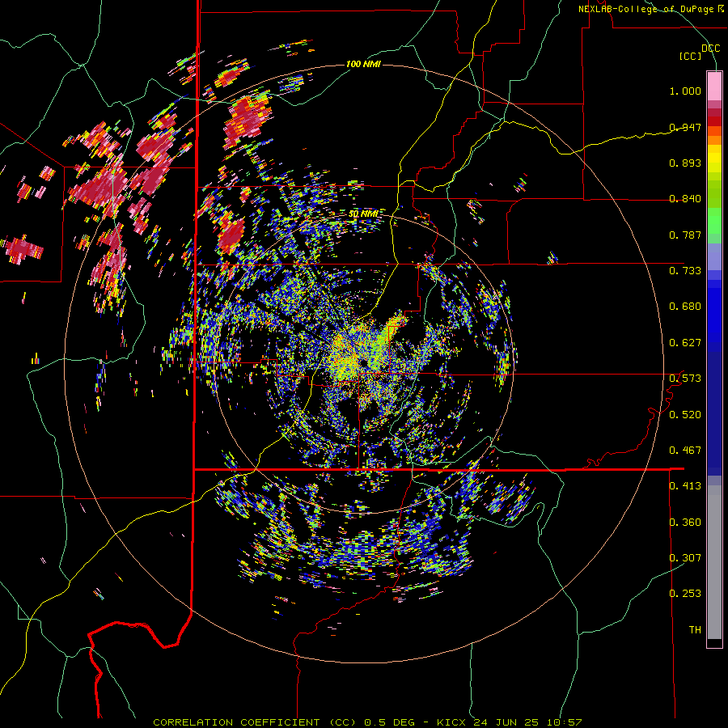Click the 0.573 scale value
This screenshot has height=728, width=728.
685,379
